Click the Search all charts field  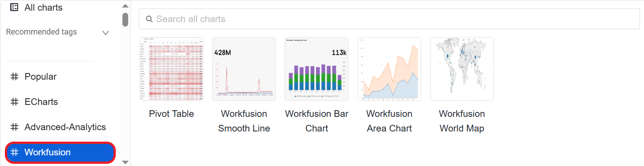pyautogui.click(x=389, y=19)
